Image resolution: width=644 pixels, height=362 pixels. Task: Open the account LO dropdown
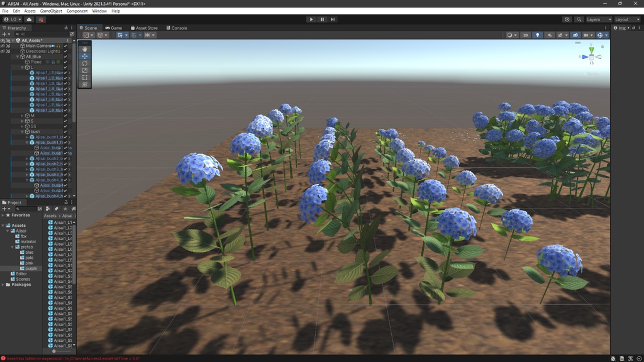click(x=13, y=19)
